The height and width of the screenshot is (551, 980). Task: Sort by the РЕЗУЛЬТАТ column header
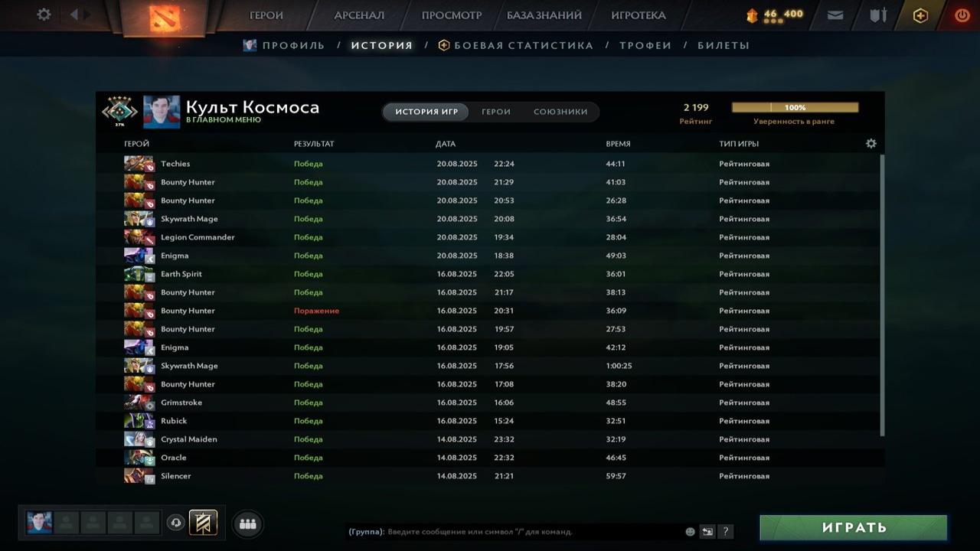click(314, 144)
